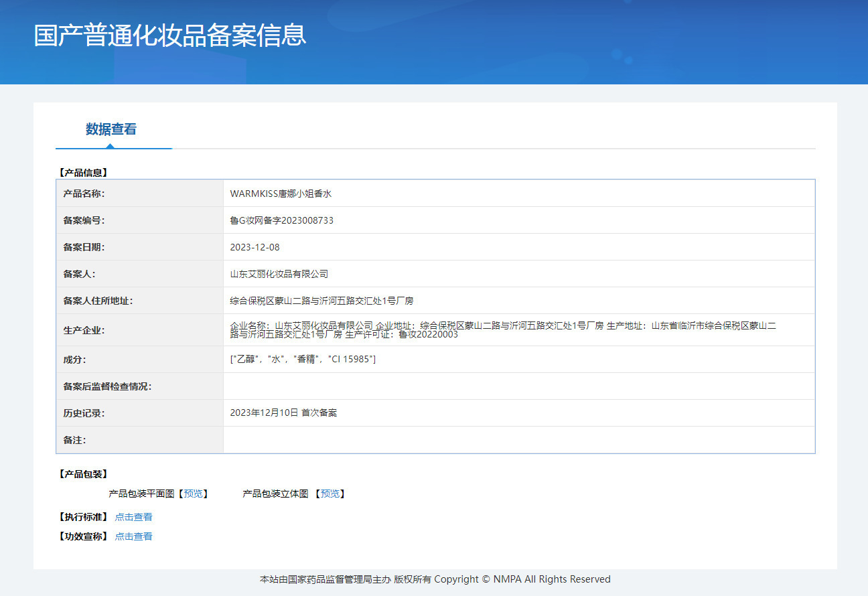This screenshot has height=596, width=868.
Task: Click record number 鲁G妆网备字2023008733
Action: coord(281,220)
